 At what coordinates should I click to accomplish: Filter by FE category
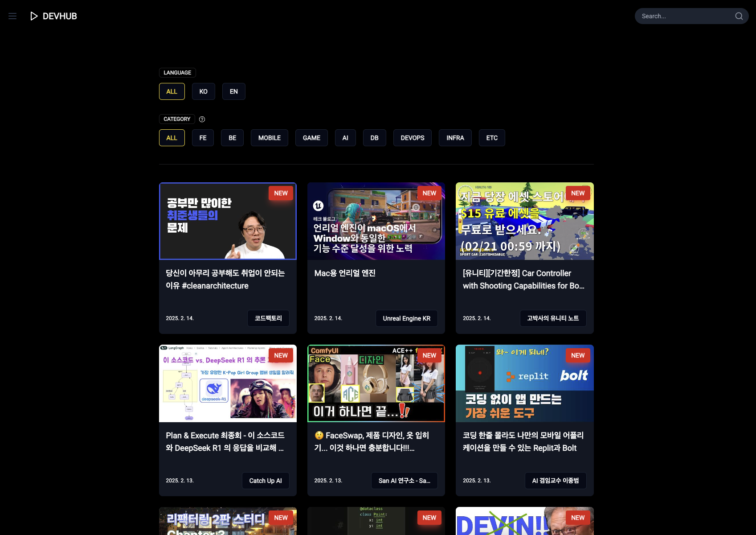tap(203, 138)
